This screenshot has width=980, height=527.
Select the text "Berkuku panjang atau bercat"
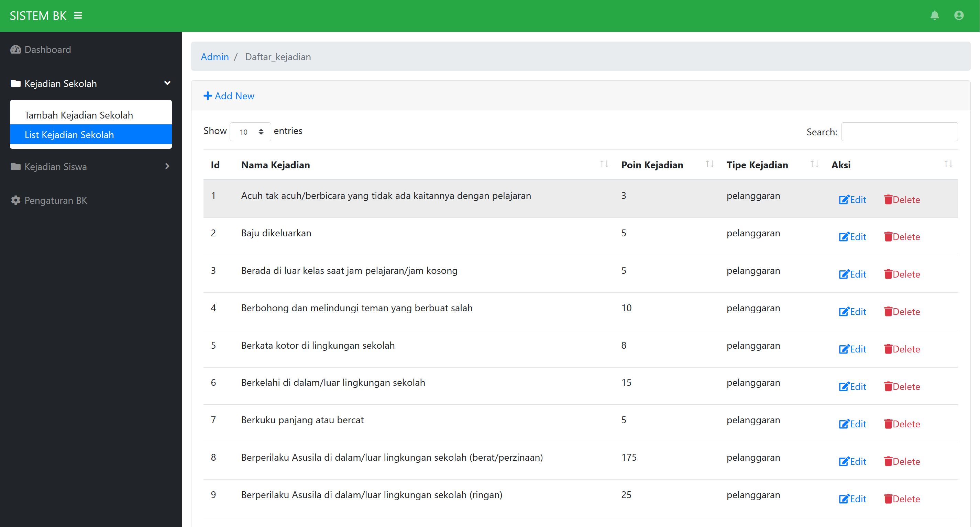pos(302,420)
